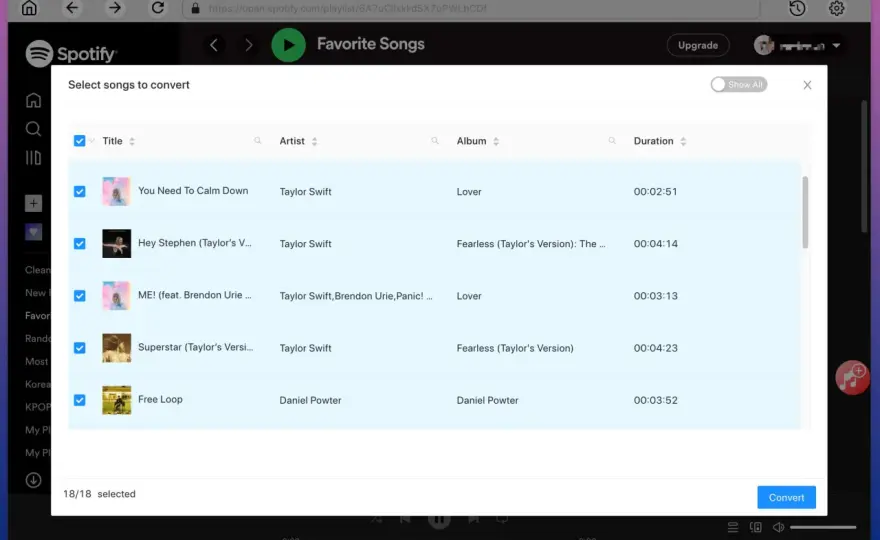Click the Album column search icon
Viewport: 880px width, 540px height.
pyautogui.click(x=612, y=141)
